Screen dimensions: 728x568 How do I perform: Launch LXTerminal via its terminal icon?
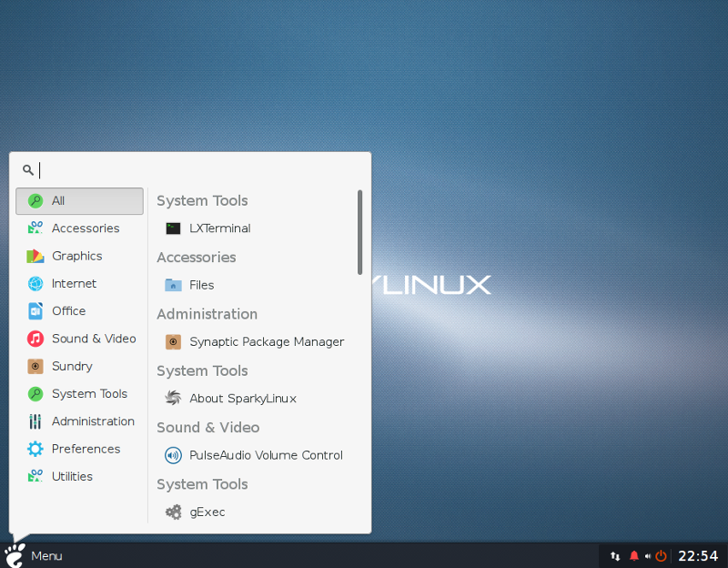173,228
